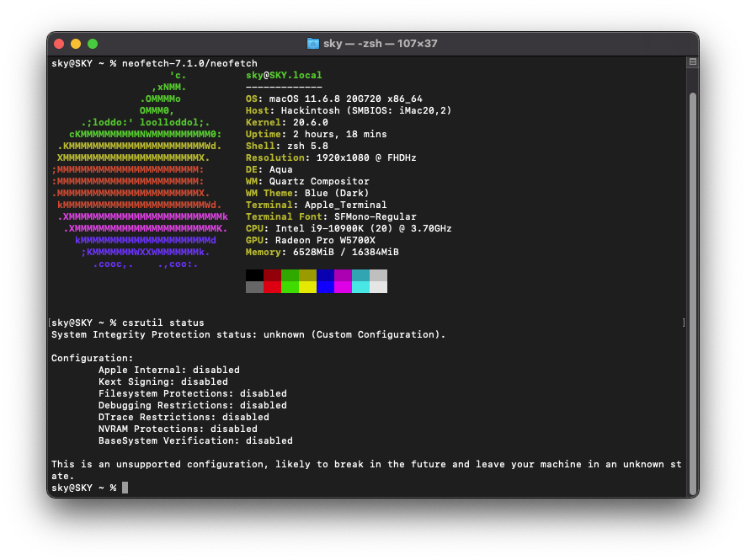Click the 'Apple Internal: disabled' line
Image resolution: width=746 pixels, height=560 pixels.
[169, 370]
